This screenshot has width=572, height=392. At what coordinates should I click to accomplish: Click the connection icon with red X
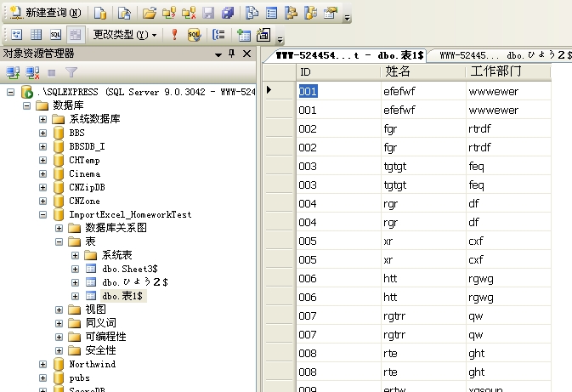pyautogui.click(x=189, y=13)
